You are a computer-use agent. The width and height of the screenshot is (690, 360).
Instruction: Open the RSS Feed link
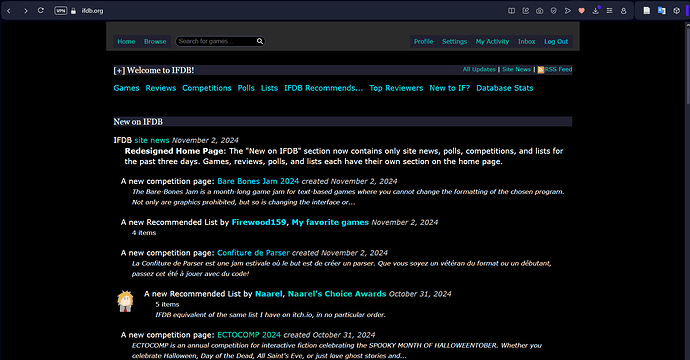[558, 69]
